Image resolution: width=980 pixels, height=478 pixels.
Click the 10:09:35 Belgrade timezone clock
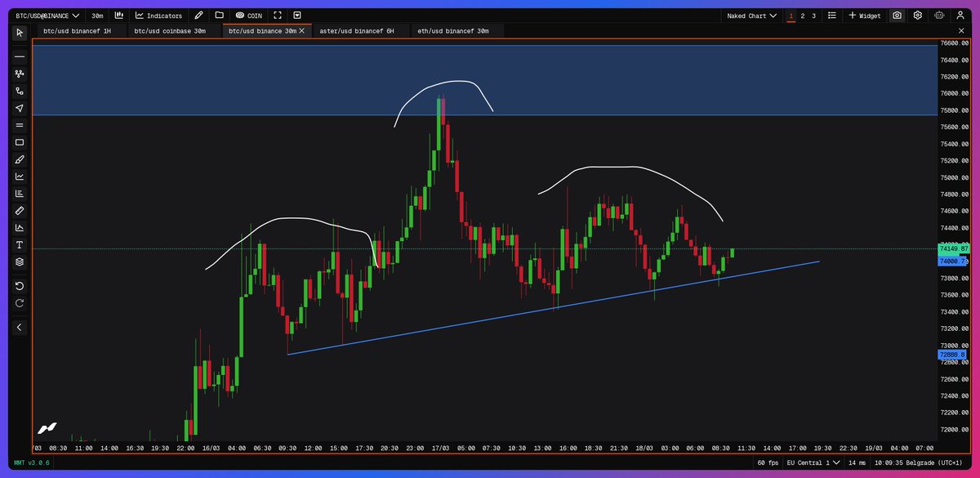pos(920,463)
